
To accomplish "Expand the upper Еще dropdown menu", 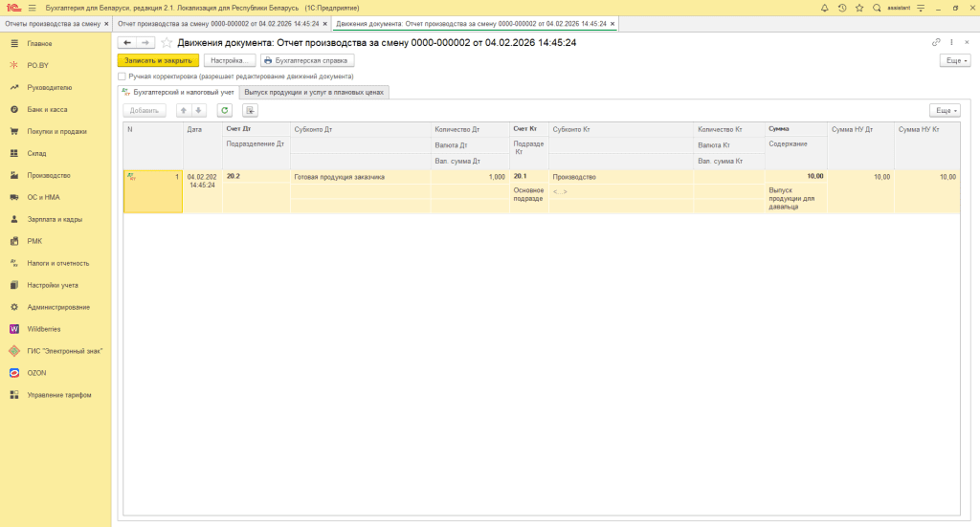I will pyautogui.click(x=956, y=60).
